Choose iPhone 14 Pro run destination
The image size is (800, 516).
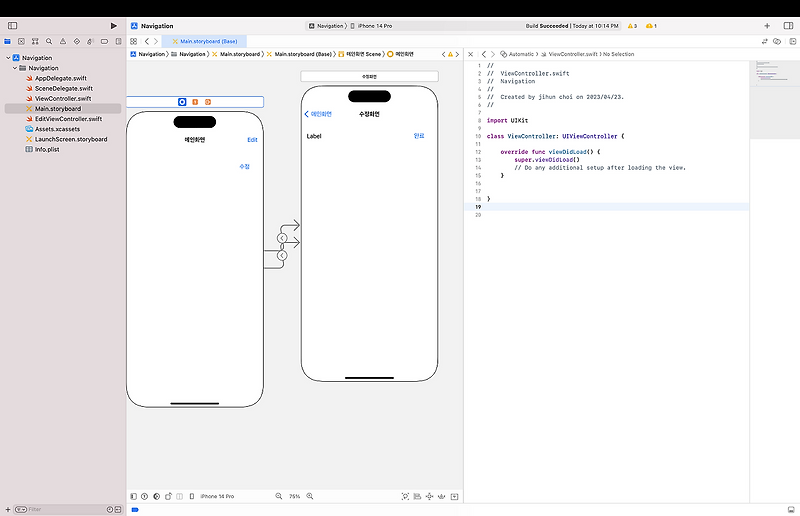click(371, 26)
